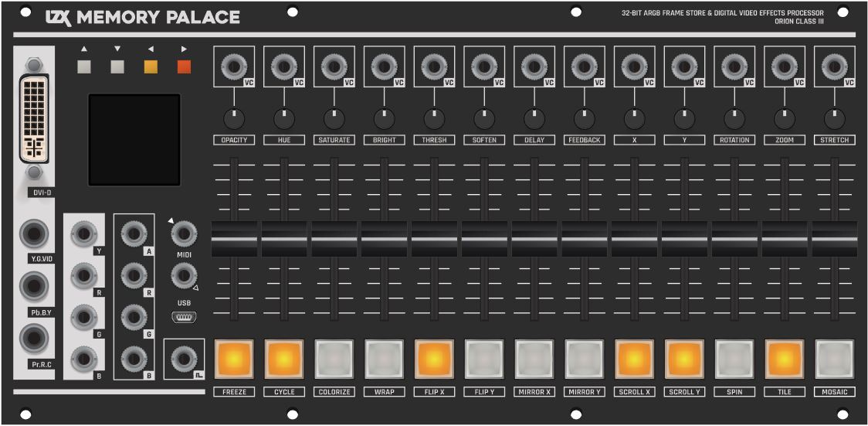
Task: Click the mini USB port
Action: pos(184,318)
